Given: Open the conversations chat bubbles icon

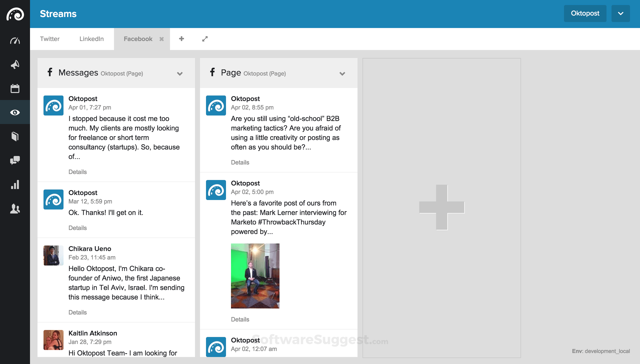Looking at the screenshot, I should [x=15, y=160].
